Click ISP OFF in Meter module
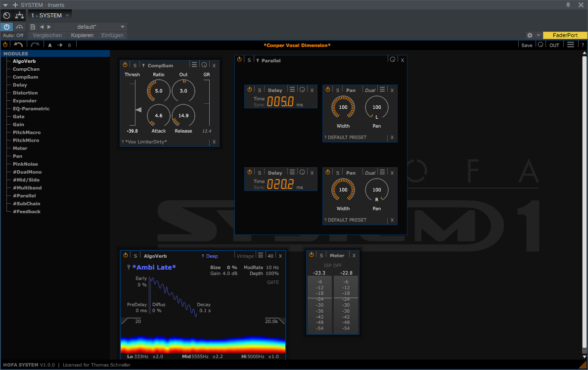 pos(333,265)
